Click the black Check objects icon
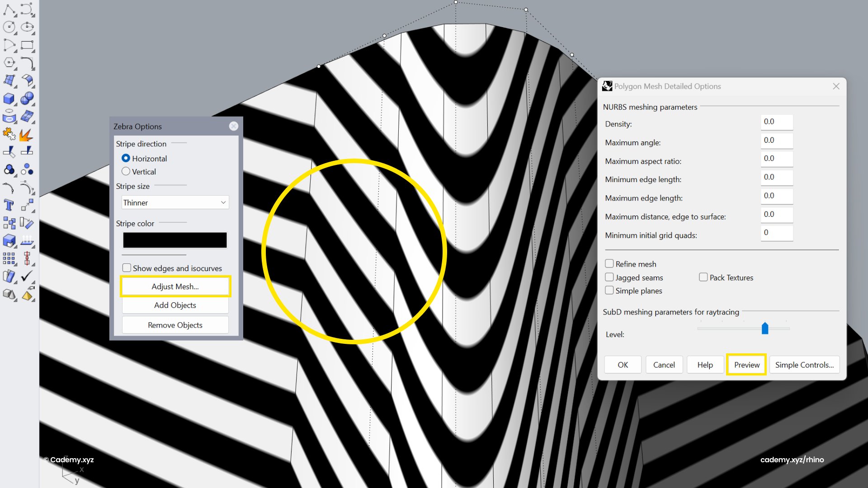The image size is (868, 488). click(27, 277)
